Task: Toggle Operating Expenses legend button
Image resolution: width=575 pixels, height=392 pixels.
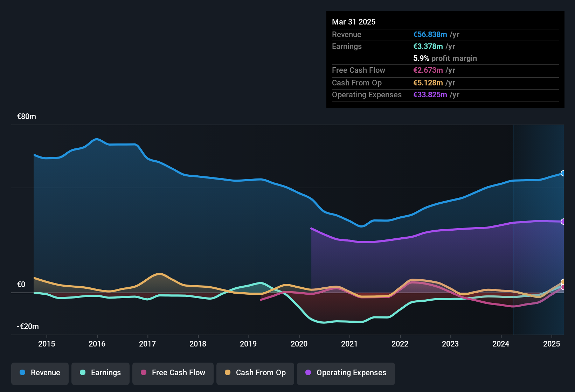Action: [346, 373]
